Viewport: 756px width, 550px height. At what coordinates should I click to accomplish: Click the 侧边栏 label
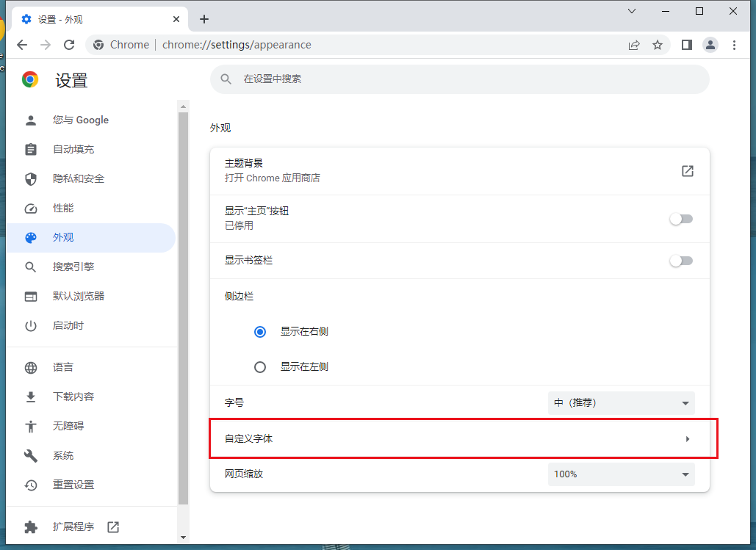(240, 297)
